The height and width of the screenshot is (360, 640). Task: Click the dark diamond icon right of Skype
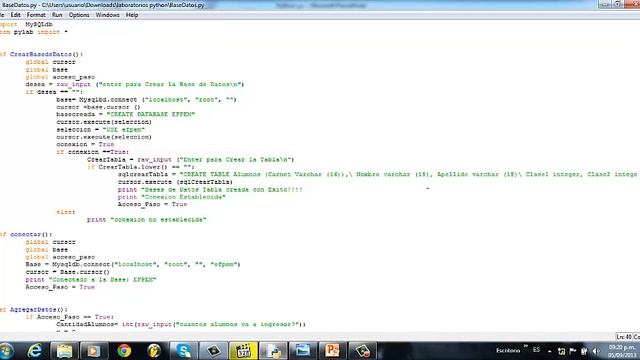click(213, 351)
